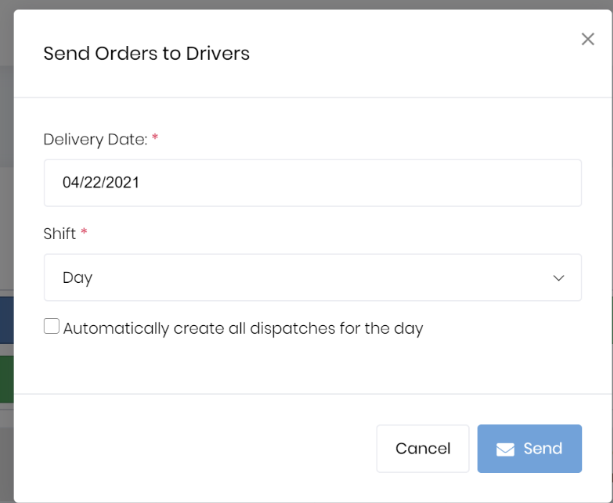The width and height of the screenshot is (613, 503).
Task: Close the Send Orders to Drivers dialog
Action: tap(588, 39)
